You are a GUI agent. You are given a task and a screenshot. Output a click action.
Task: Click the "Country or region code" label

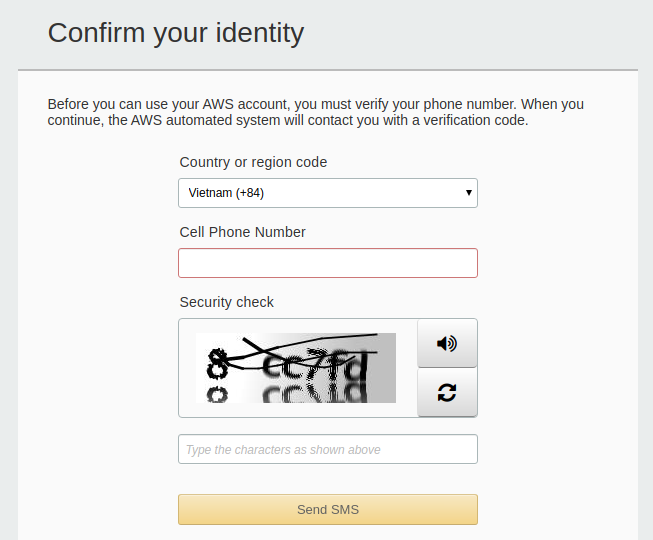pos(253,162)
